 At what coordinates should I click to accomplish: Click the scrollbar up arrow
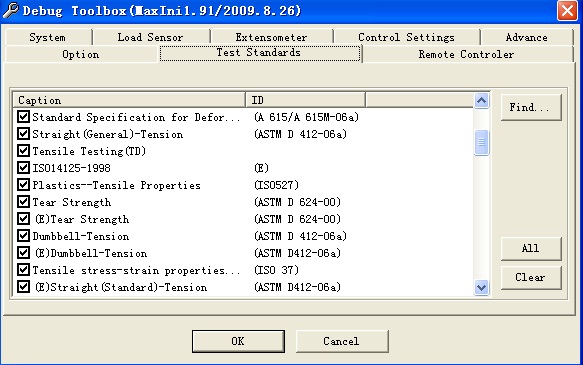481,100
